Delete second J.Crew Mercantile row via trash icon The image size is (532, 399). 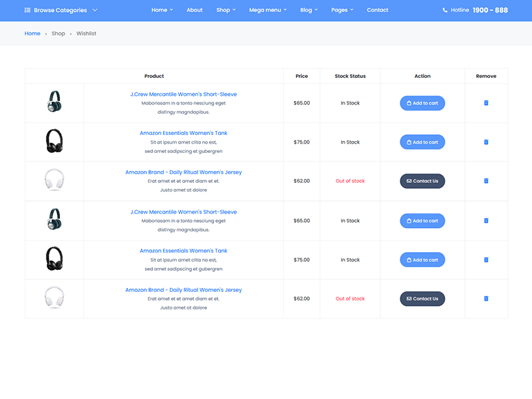click(486, 221)
